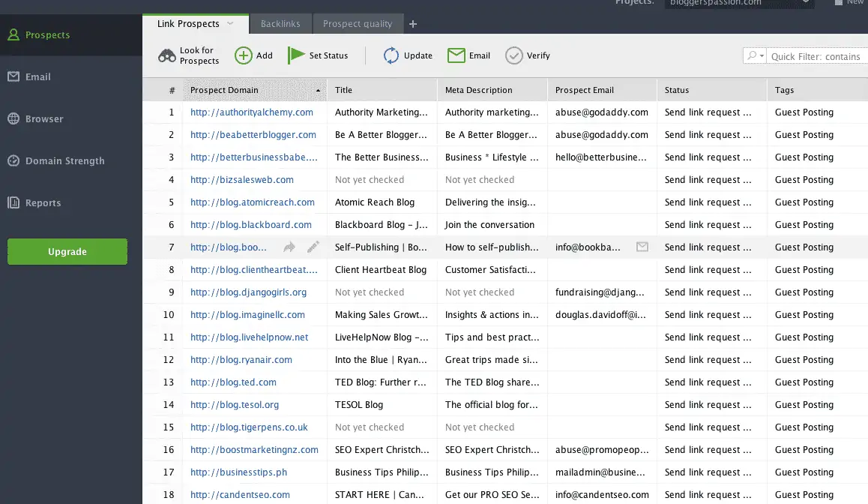Click the Set Status flag icon
Viewport: 868px width, 504px height.
297,55
